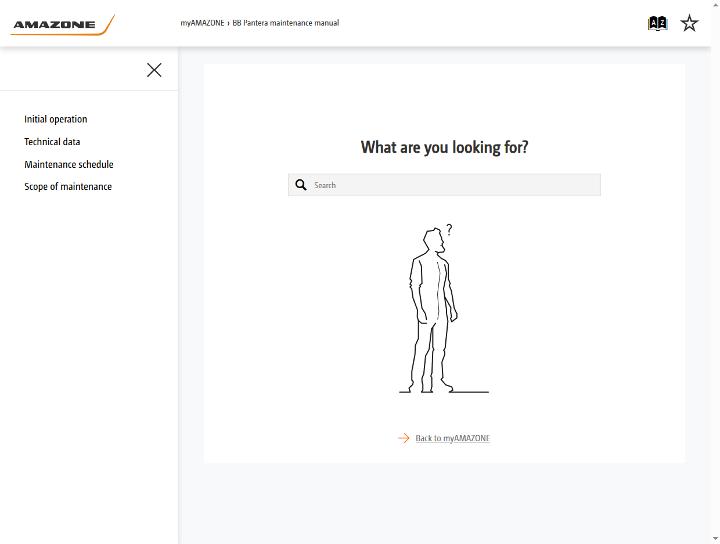Open the A-Z glossary book icon
Screen dimensions: 720x544
click(657, 23)
